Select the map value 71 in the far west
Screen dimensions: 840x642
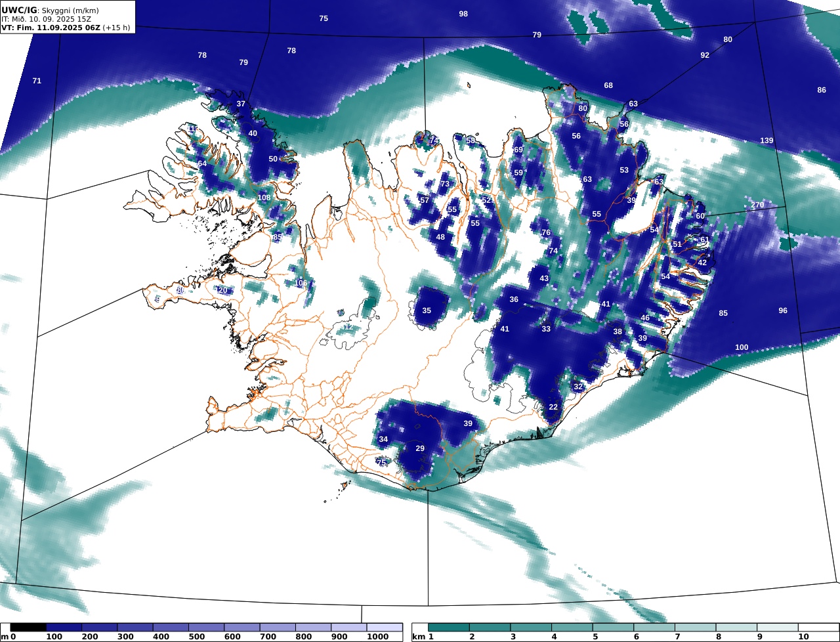coord(37,81)
